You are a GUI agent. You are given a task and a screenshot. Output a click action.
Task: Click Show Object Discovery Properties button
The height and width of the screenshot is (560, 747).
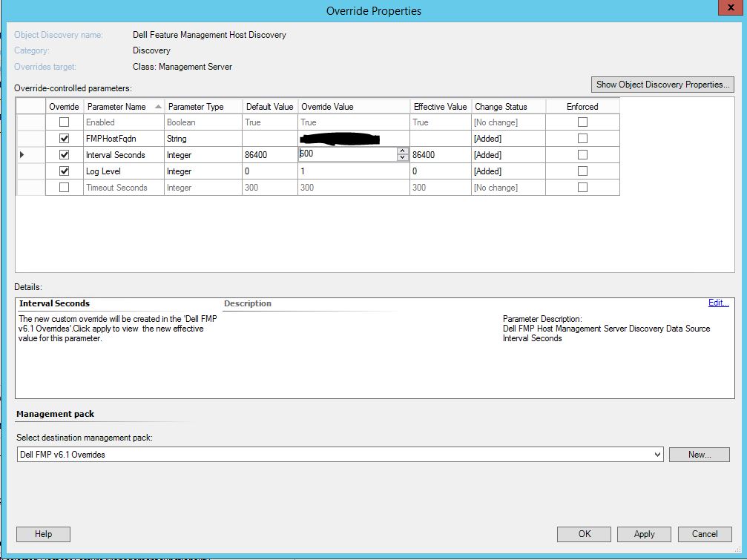coord(662,85)
